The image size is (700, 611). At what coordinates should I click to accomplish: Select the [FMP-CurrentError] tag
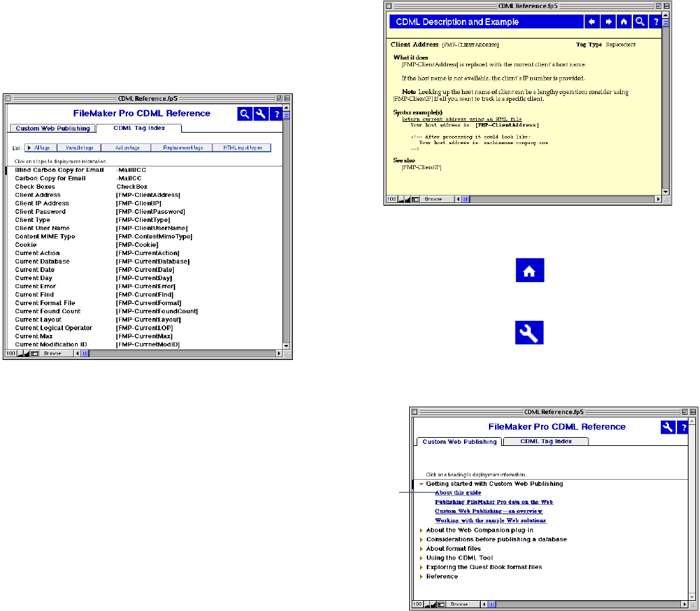pyautogui.click(x=145, y=286)
